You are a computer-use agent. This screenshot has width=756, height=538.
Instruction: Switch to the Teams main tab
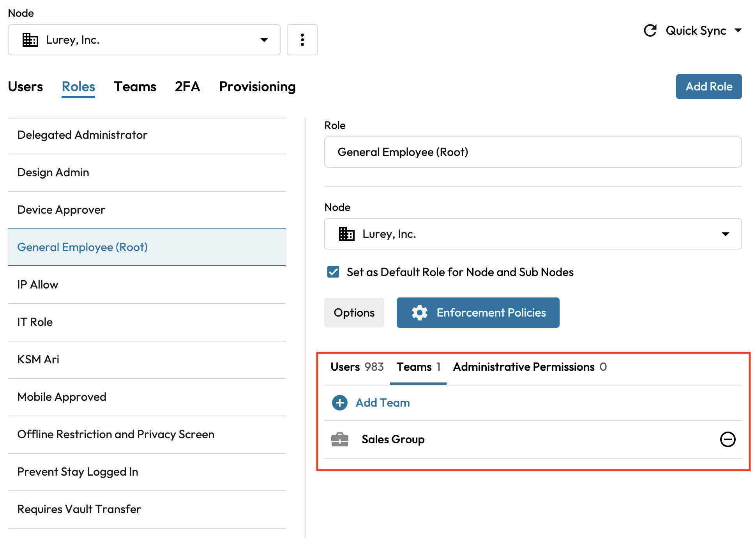[135, 87]
